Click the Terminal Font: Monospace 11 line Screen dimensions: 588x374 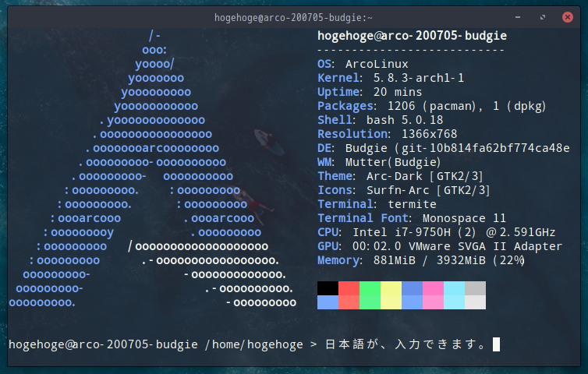click(x=412, y=218)
